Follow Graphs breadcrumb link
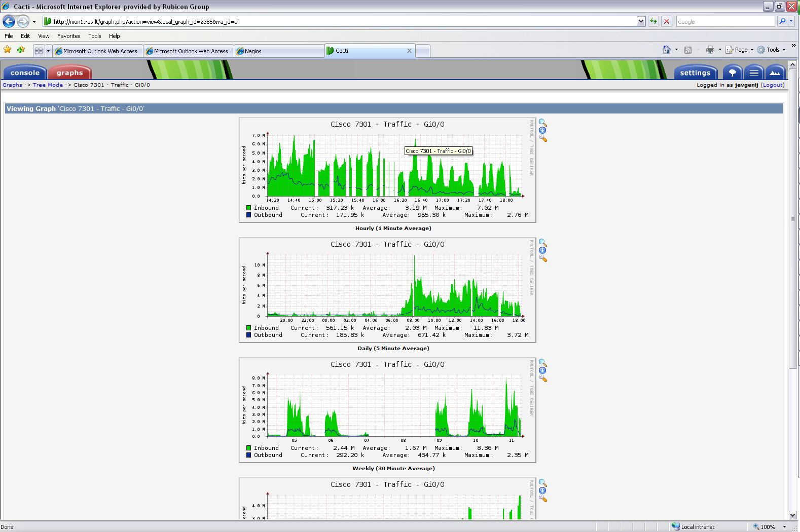Screen dimensions: 800x532 click(x=12, y=85)
